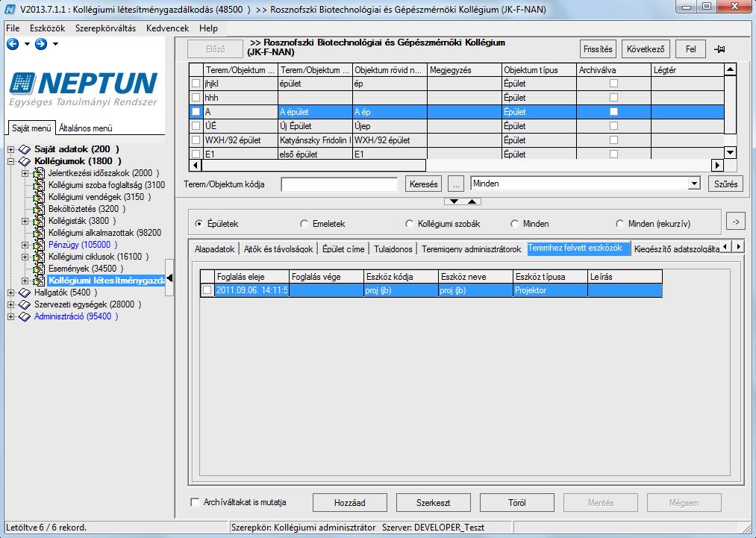
Task: Open the File menu
Action: [x=13, y=28]
